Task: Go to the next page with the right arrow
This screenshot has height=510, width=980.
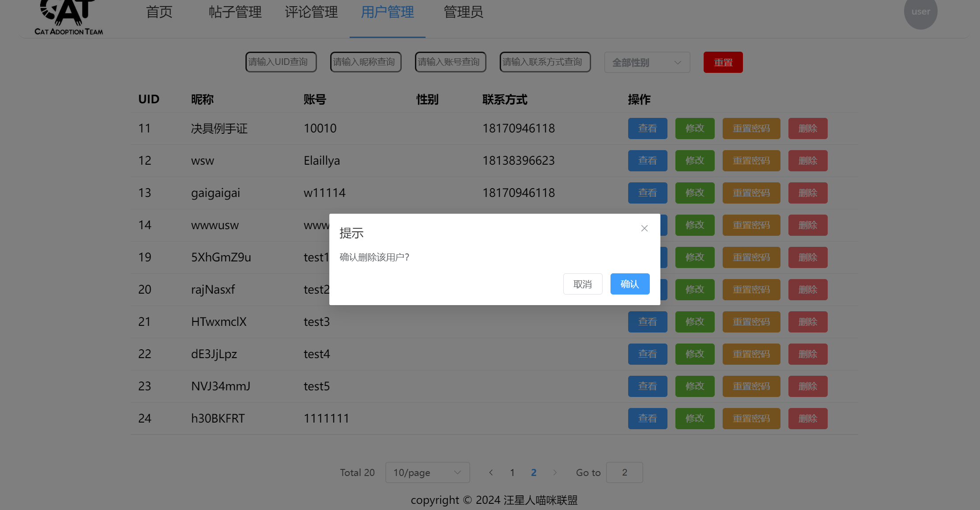Action: tap(555, 472)
